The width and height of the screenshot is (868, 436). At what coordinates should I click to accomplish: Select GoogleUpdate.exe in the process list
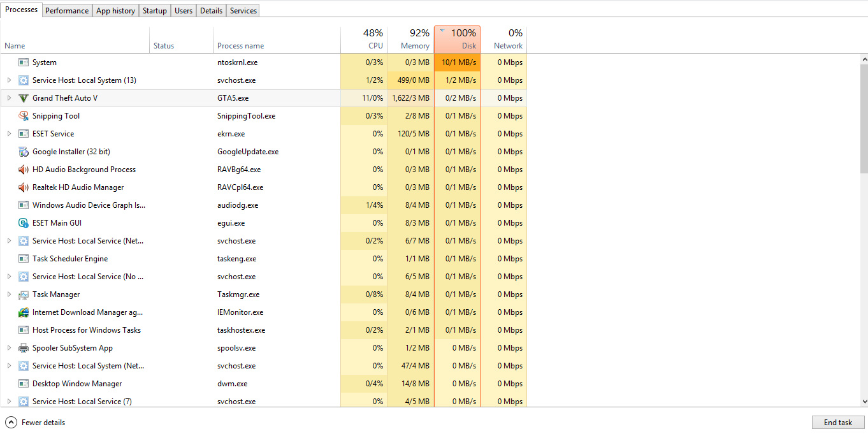(248, 152)
